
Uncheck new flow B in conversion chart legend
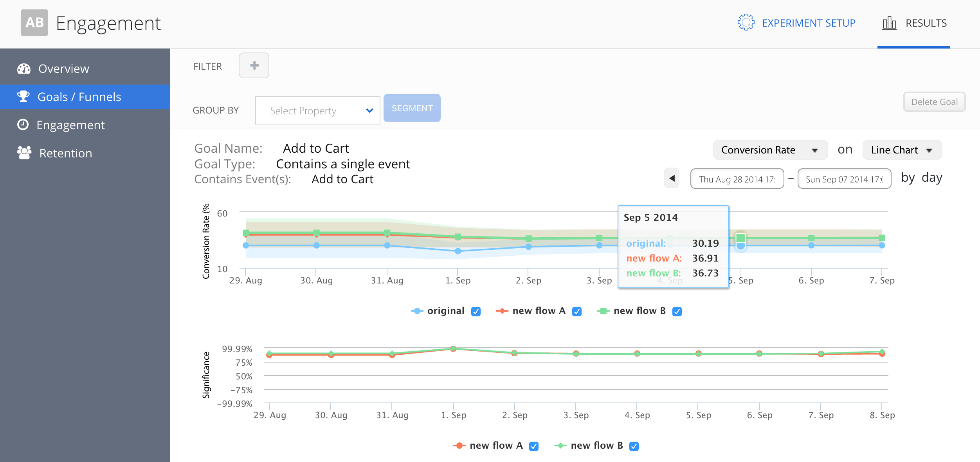click(677, 311)
